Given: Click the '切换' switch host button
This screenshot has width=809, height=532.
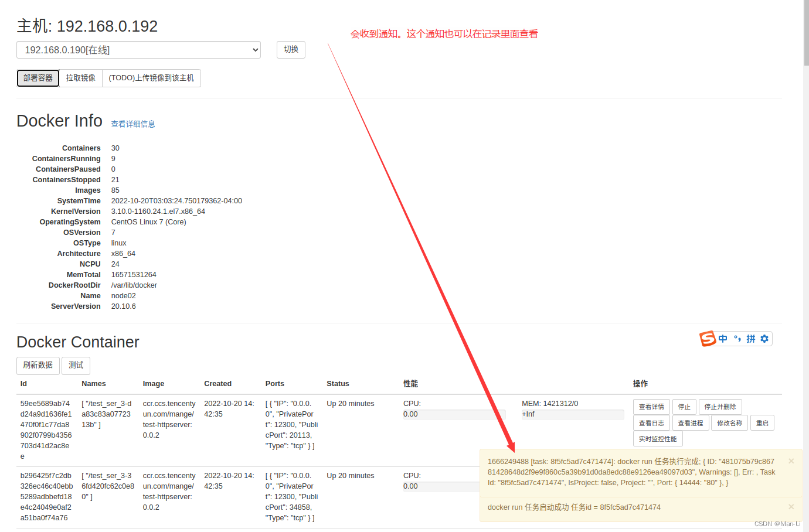Looking at the screenshot, I should pyautogui.click(x=291, y=49).
